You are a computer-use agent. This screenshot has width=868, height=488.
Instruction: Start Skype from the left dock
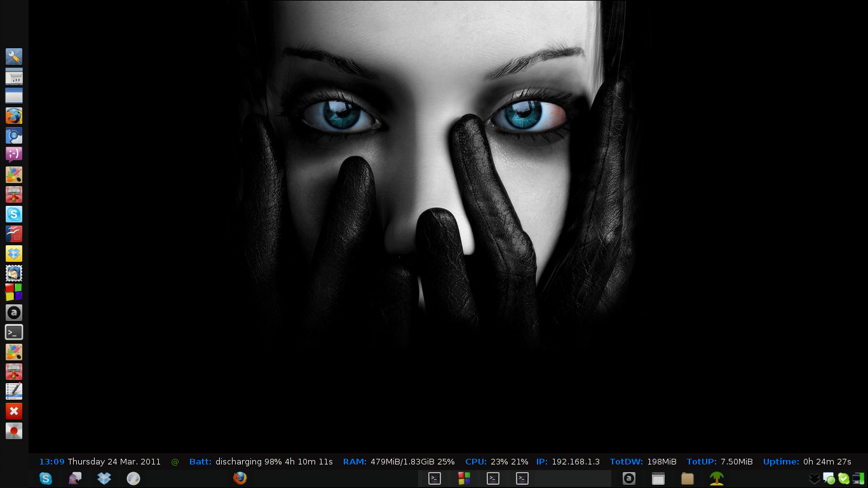click(14, 214)
